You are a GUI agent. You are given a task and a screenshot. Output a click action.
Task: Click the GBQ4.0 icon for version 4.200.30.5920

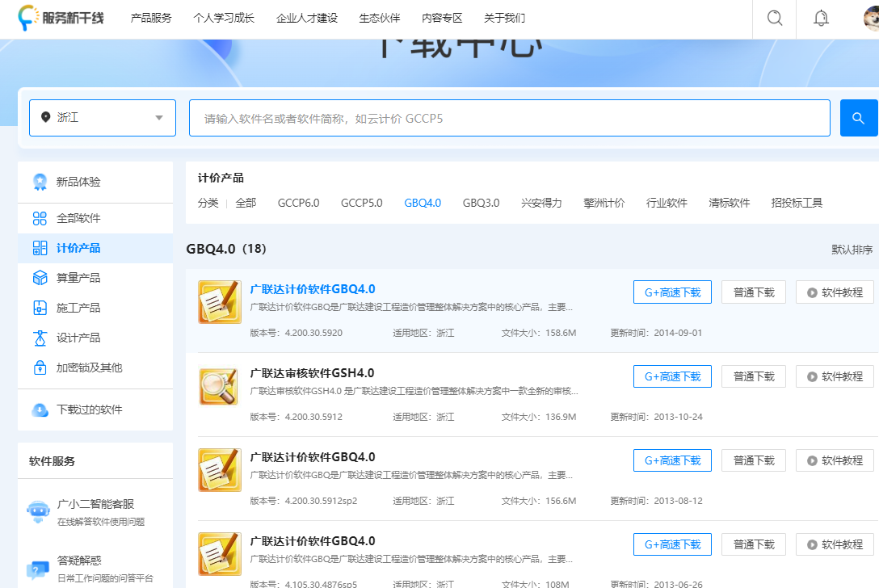220,302
